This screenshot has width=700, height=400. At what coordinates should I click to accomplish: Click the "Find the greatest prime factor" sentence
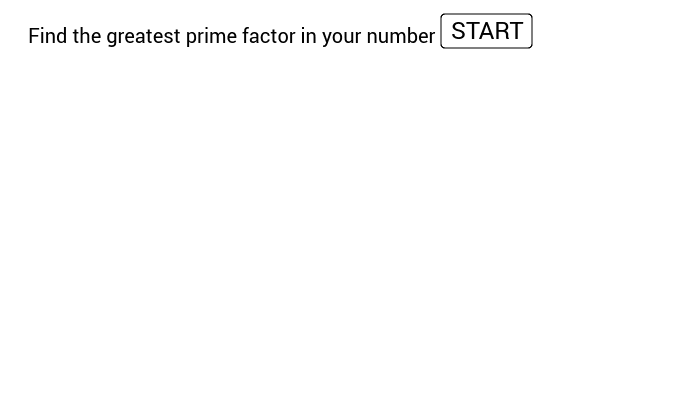coord(162,37)
